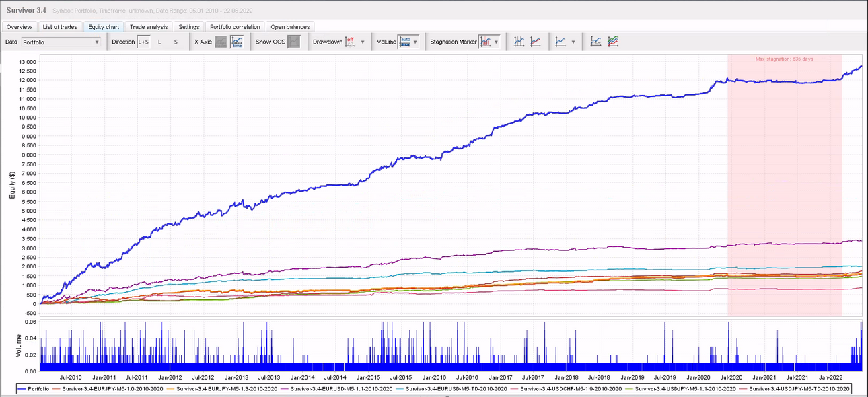Click legend Survivor-3.4-EURUSD-M5-TD-2010-2020
868x397 pixels.
click(452, 389)
